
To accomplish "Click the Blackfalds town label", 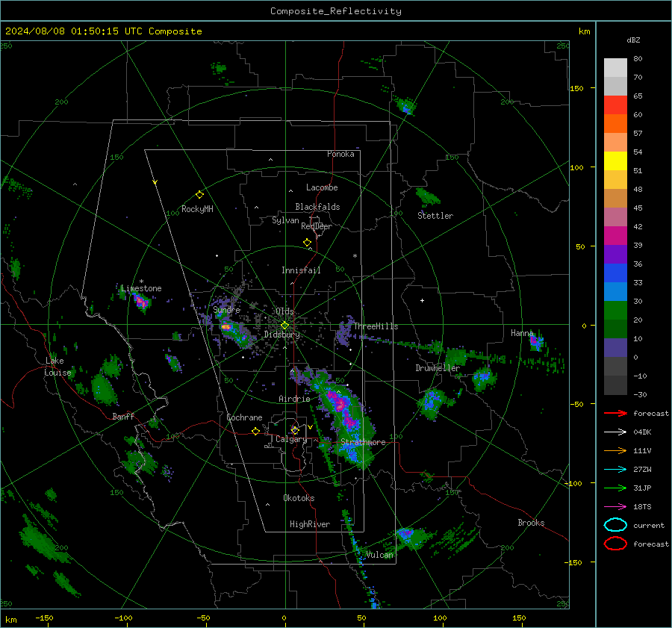I will [x=317, y=207].
